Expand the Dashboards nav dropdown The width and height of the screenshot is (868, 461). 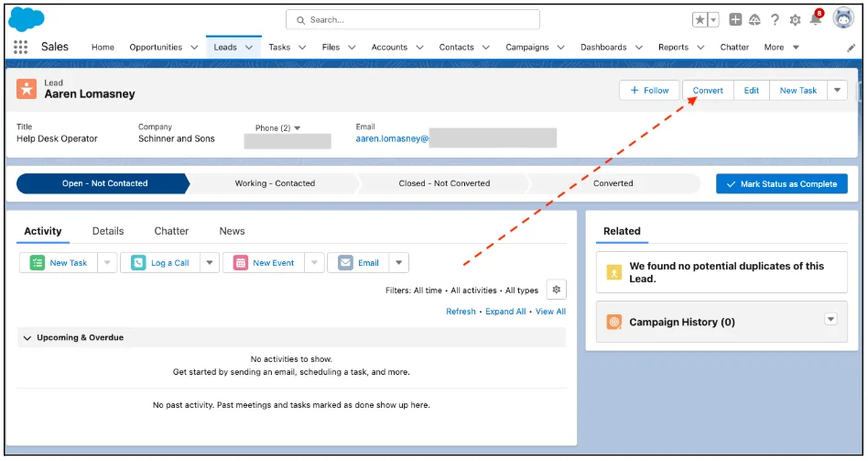tap(639, 48)
